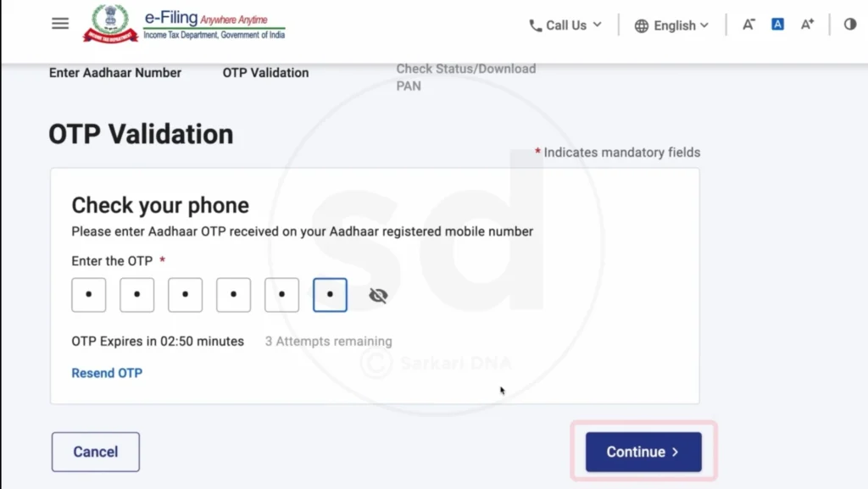Select the third OTP digit box
This screenshot has height=489, width=868.
click(186, 296)
